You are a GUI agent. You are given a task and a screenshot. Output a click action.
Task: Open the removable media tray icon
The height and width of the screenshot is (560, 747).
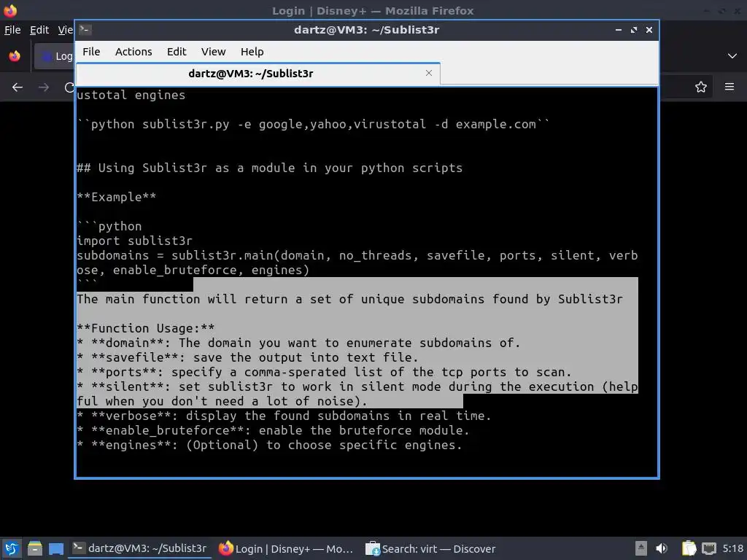(641, 548)
